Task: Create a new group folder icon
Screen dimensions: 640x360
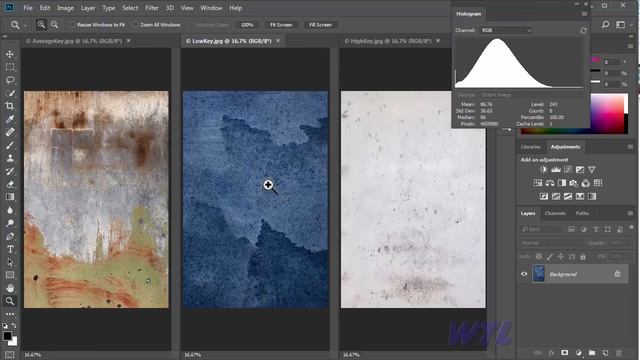Action: tap(592, 353)
